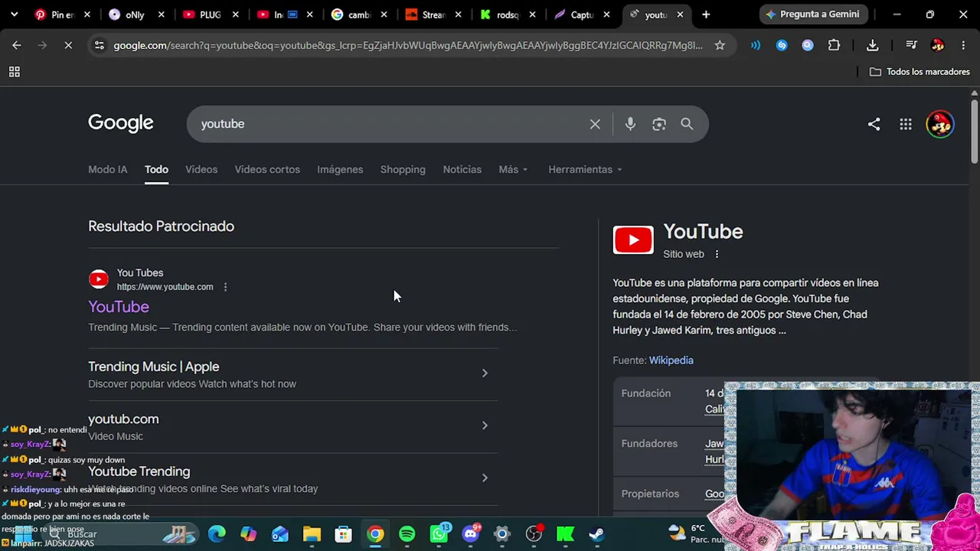
Task: Click the https://www.youtube.com ad URL
Action: 165,287
